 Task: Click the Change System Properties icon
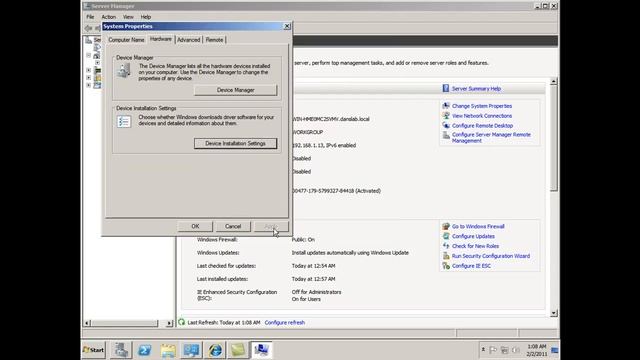[x=446, y=106]
